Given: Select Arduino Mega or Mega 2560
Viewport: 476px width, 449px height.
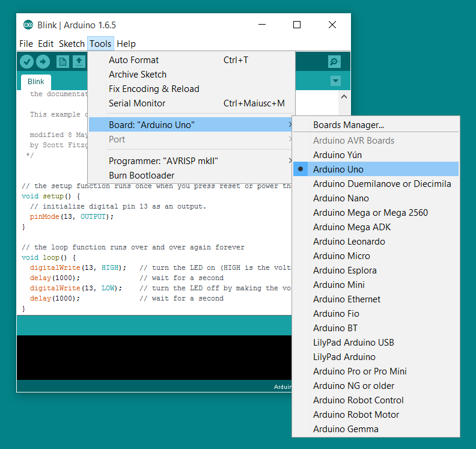Looking at the screenshot, I should pos(376,213).
